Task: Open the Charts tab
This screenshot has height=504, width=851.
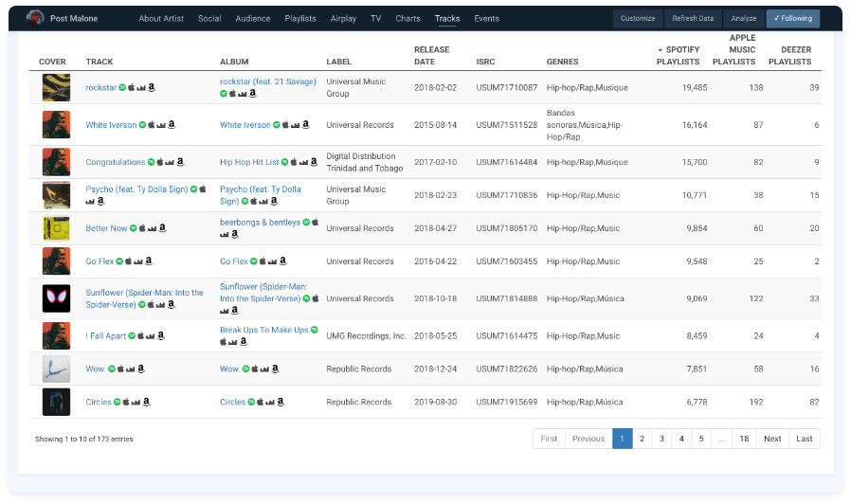Action: pos(408,18)
